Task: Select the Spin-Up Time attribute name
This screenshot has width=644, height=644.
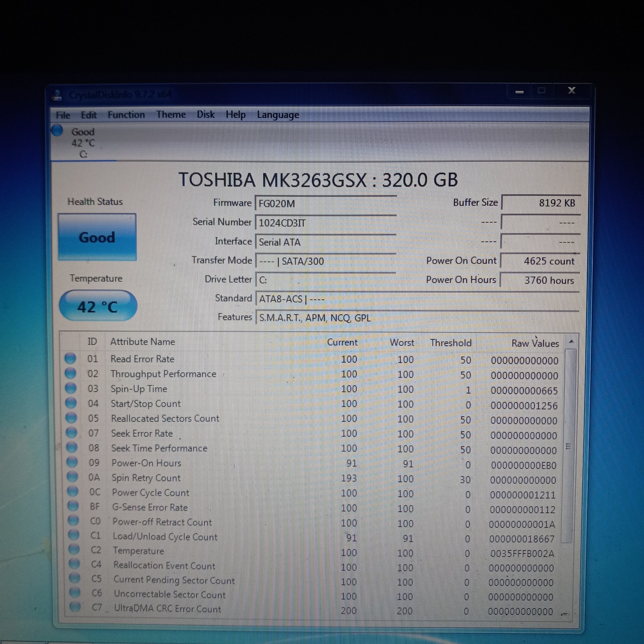Action: pos(139,389)
